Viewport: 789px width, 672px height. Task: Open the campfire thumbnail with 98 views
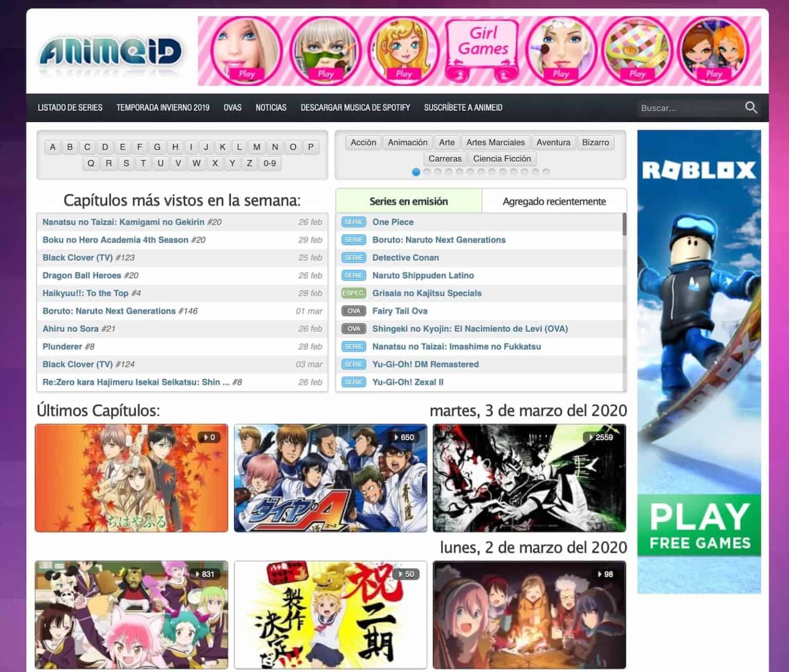pyautogui.click(x=529, y=614)
